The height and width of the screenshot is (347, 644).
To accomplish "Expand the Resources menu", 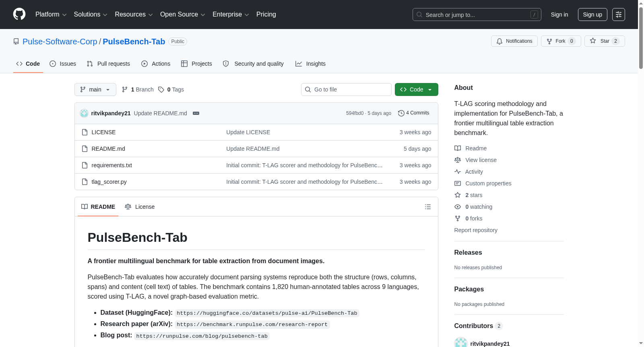I will click(x=134, y=15).
